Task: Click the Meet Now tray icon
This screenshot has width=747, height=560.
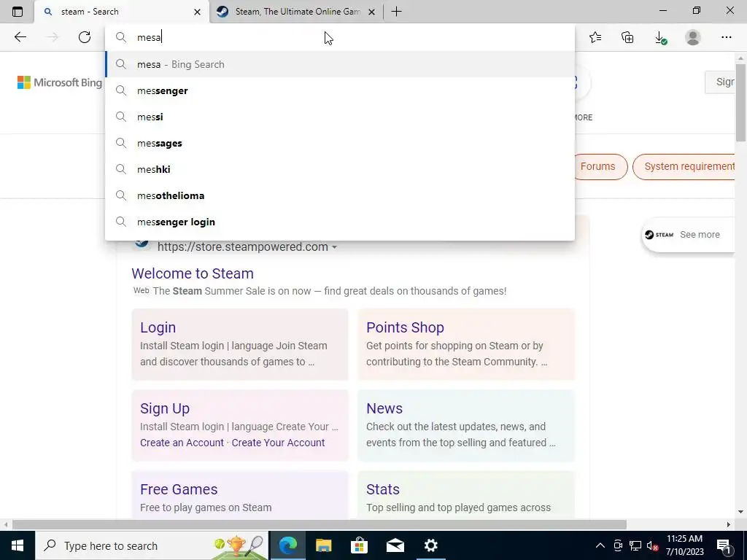Action: point(618,545)
